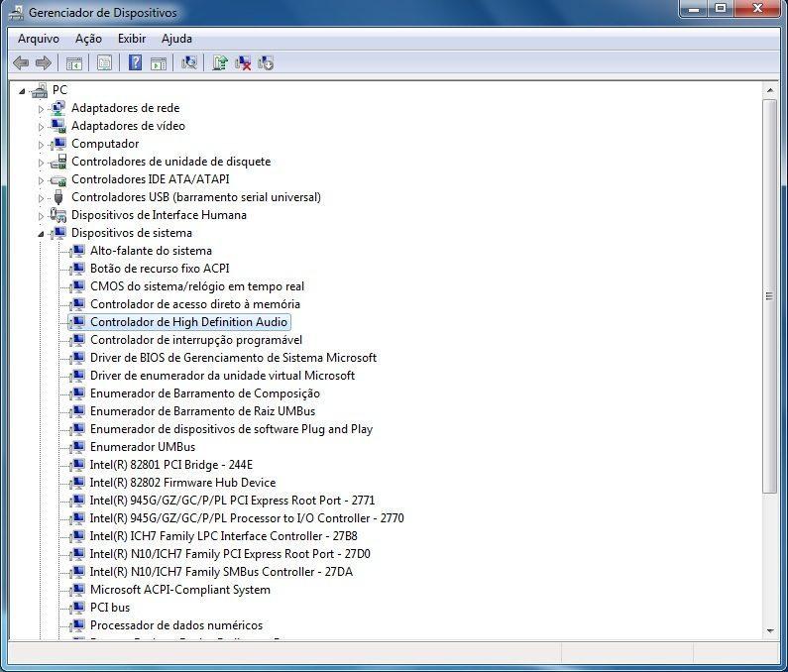Click the Disable device toolbar icon
The width and height of the screenshot is (788, 672).
[x=266, y=62]
